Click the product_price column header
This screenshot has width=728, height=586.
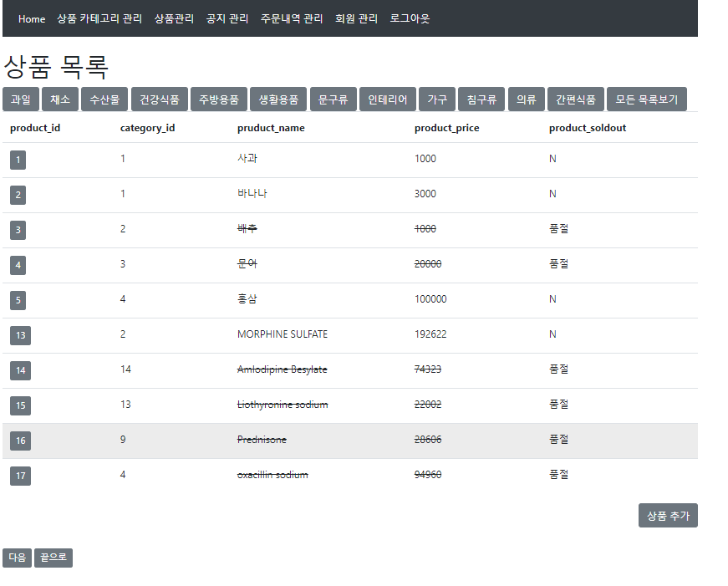point(447,128)
